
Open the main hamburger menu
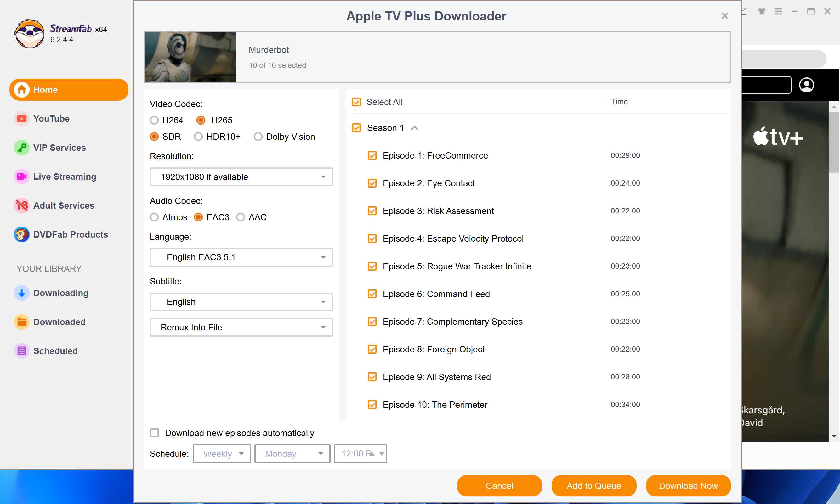point(778,11)
